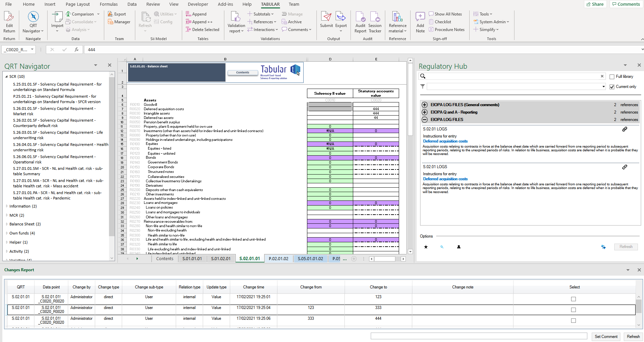This screenshot has width=644, height=342.
Task: Select checkbox for the 123 to 333 change
Action: coord(573,310)
